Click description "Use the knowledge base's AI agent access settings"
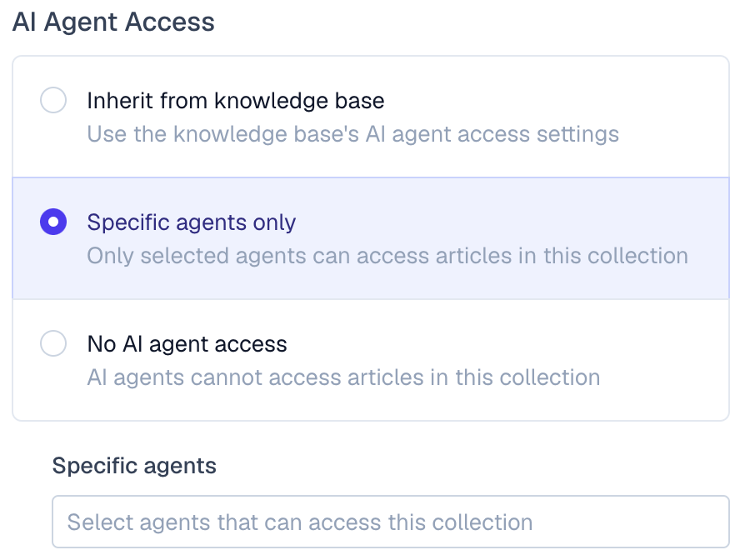The image size is (740, 560). (352, 134)
